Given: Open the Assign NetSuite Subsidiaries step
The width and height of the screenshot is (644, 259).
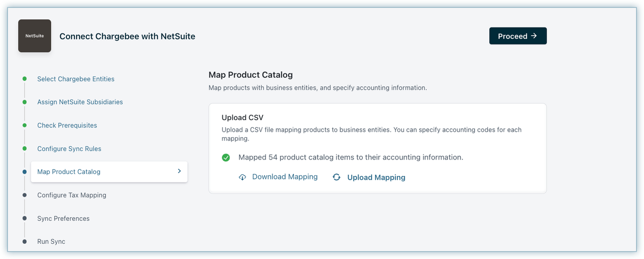Looking at the screenshot, I should click(80, 102).
